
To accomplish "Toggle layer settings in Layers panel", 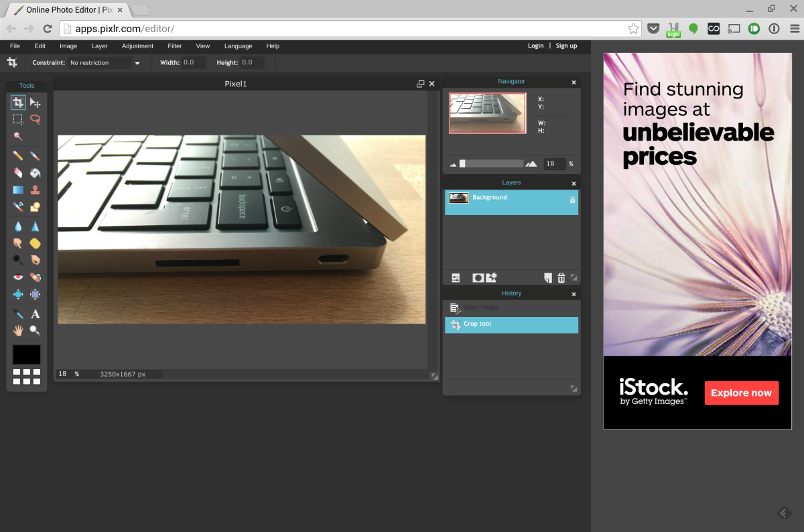I will coord(456,278).
